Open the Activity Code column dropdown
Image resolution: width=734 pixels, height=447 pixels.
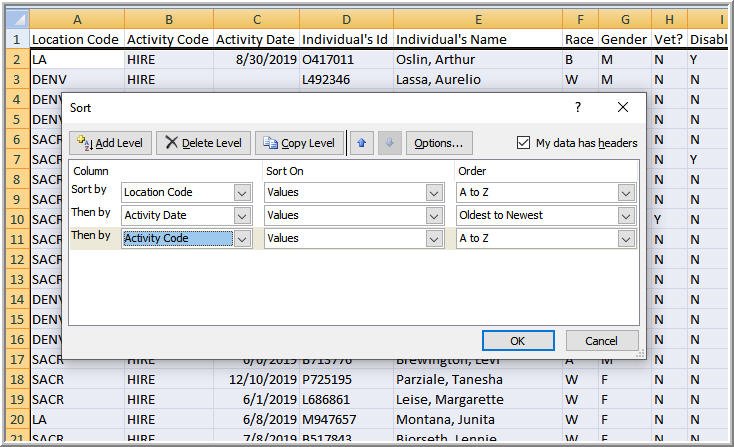click(242, 239)
